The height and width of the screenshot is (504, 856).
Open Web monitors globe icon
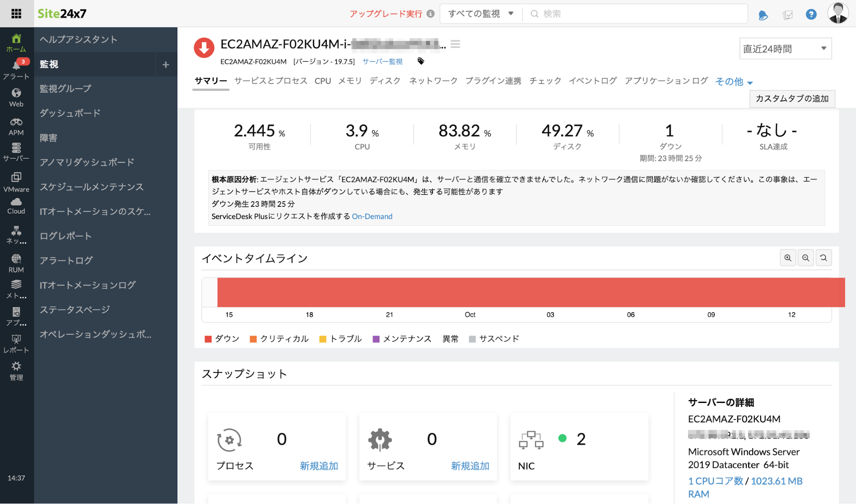pyautogui.click(x=16, y=93)
